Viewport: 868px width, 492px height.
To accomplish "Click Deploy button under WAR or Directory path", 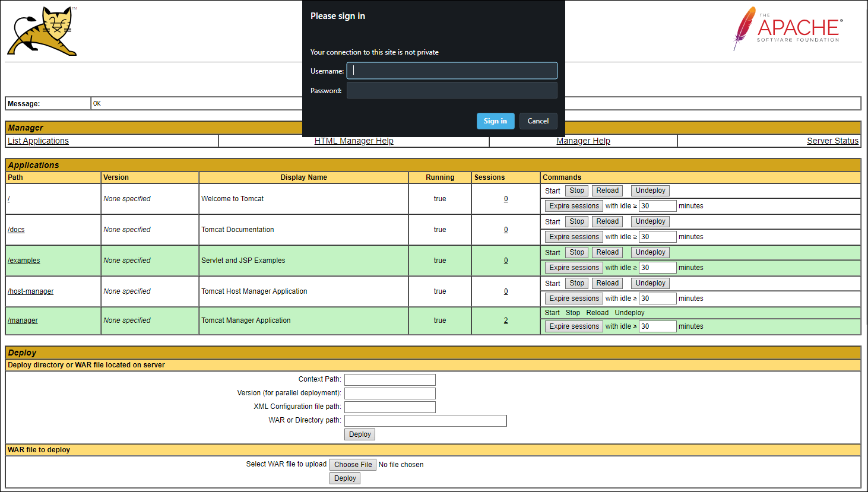I will [x=360, y=434].
